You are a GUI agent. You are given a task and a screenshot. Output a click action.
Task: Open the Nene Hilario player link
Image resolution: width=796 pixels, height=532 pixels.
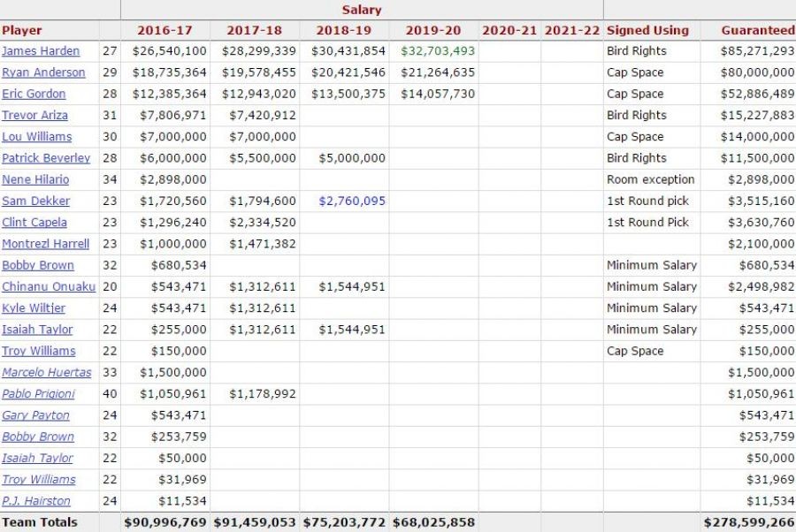[35, 179]
